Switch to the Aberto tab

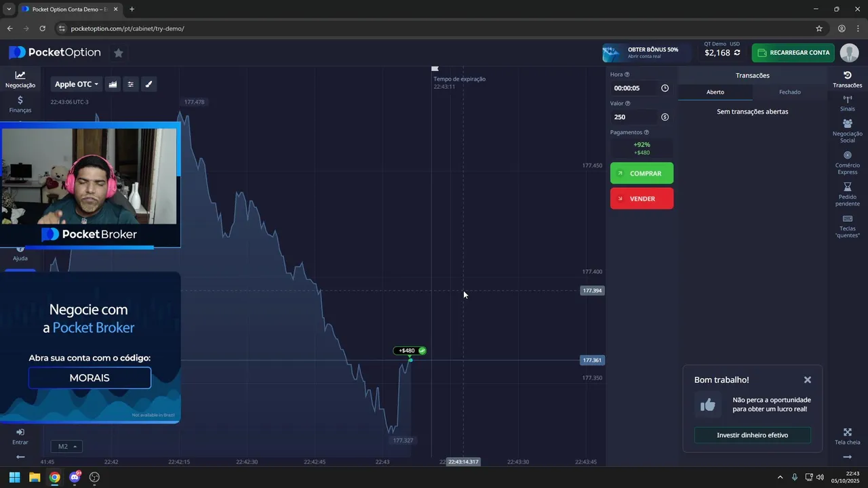coord(715,92)
